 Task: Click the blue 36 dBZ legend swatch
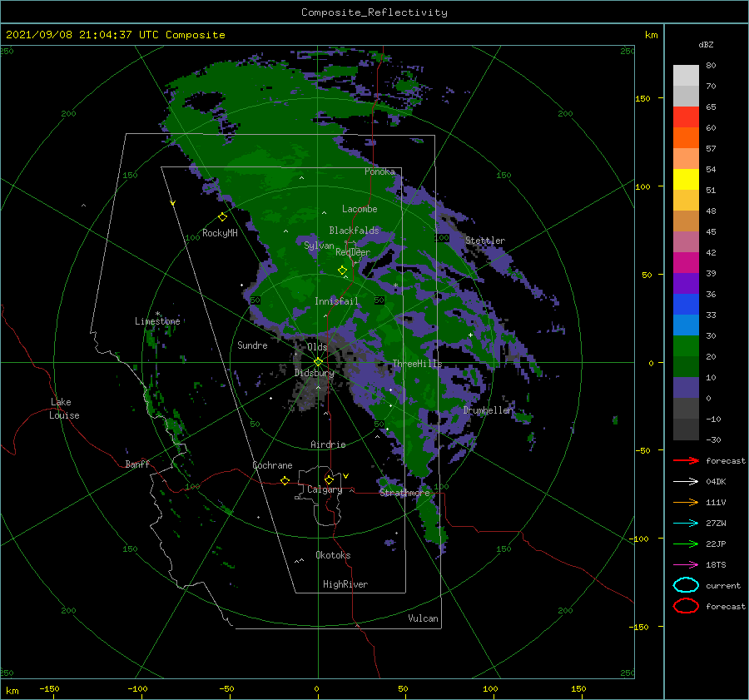coord(686,304)
